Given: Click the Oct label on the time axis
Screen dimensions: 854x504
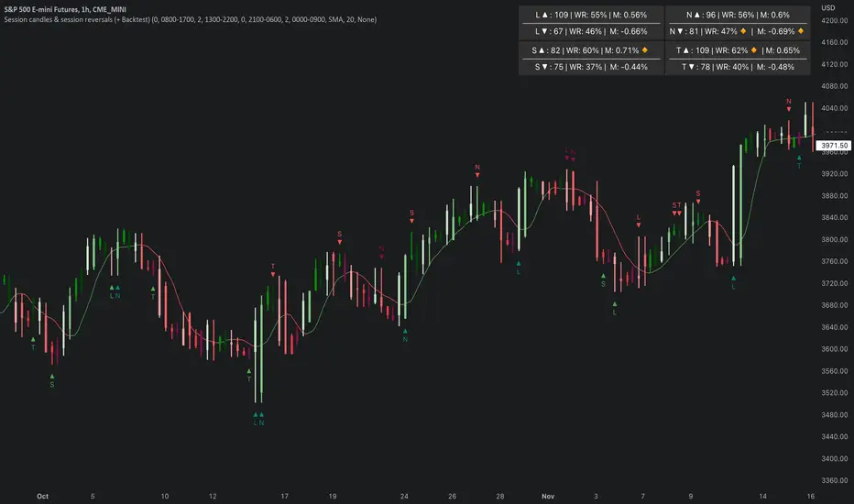Looking at the screenshot, I should (42, 495).
